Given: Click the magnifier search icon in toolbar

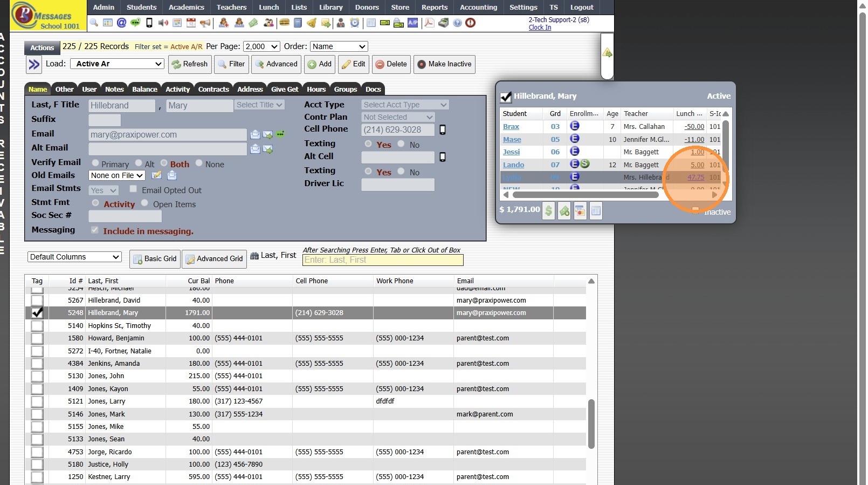Looking at the screenshot, I should [x=94, y=23].
